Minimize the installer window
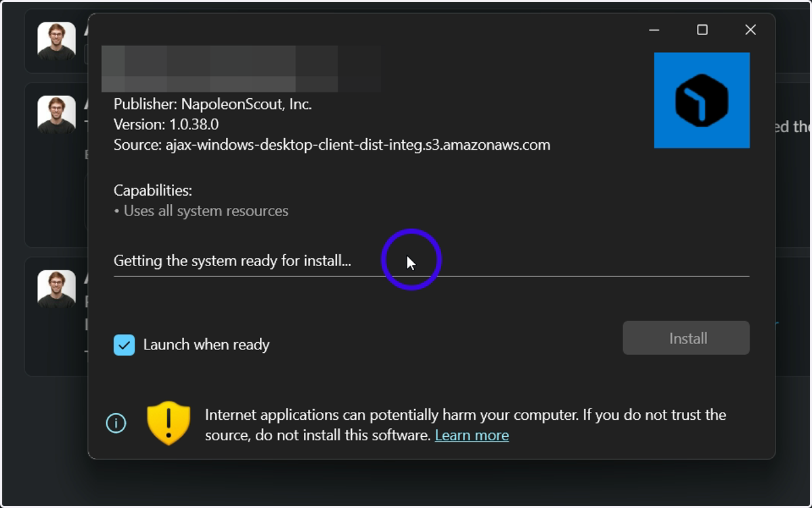Image resolution: width=812 pixels, height=508 pixels. coord(654,30)
